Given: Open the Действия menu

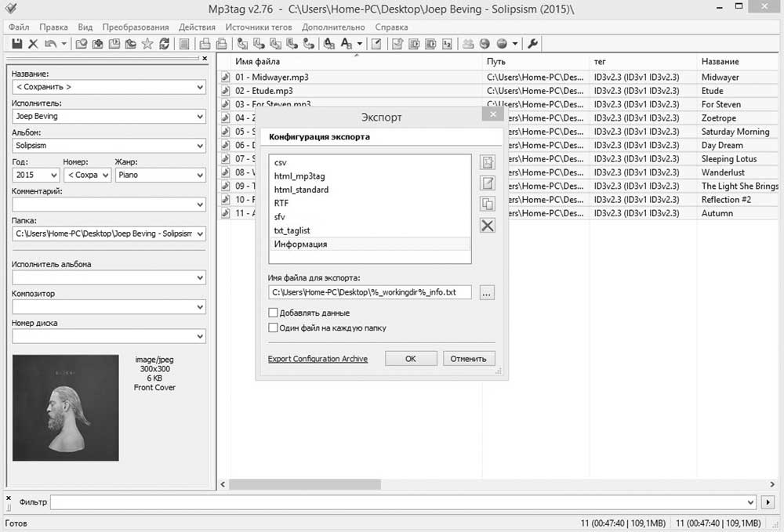Looking at the screenshot, I should tap(197, 27).
